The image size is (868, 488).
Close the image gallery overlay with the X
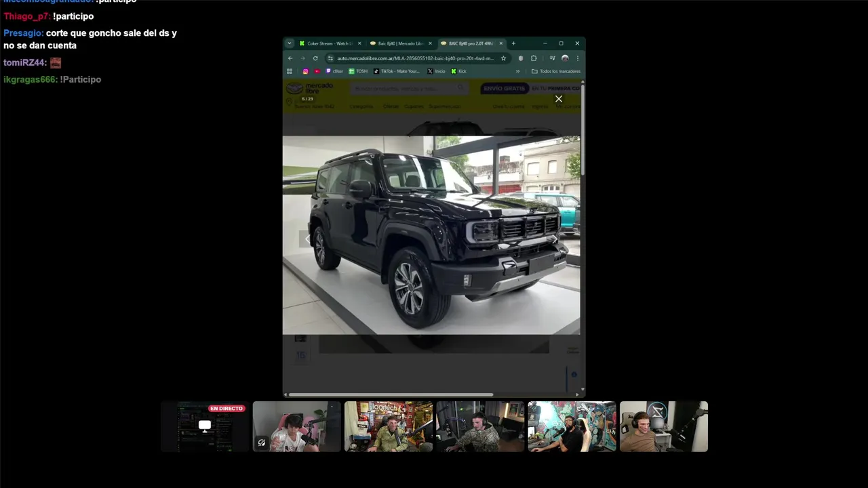coord(559,99)
